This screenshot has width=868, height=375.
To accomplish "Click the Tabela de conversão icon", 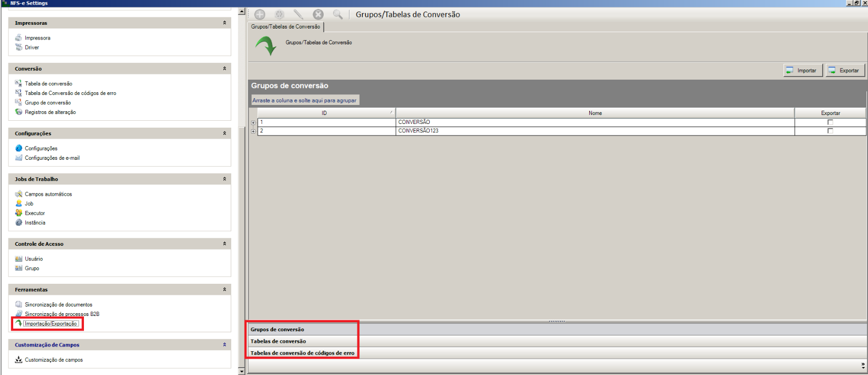I will (x=18, y=83).
